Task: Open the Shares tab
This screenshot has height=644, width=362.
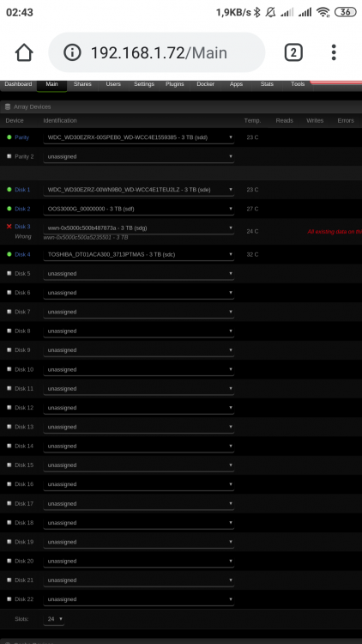Action: tap(82, 84)
